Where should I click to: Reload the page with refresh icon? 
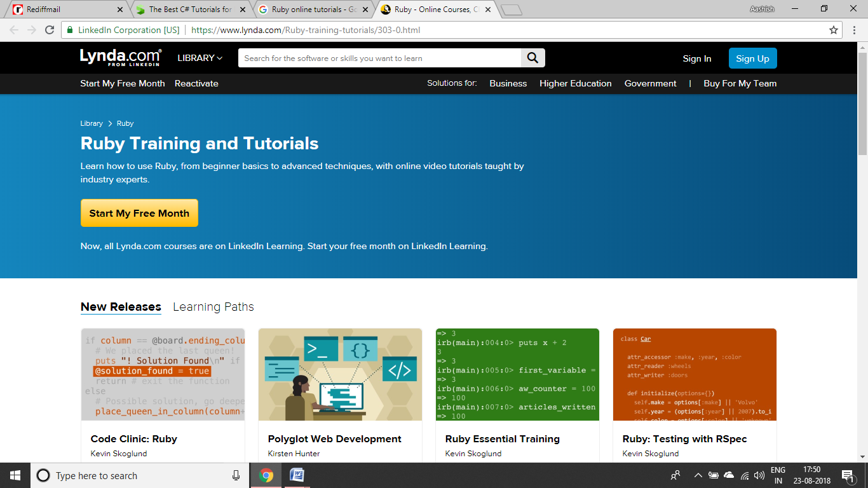click(50, 30)
